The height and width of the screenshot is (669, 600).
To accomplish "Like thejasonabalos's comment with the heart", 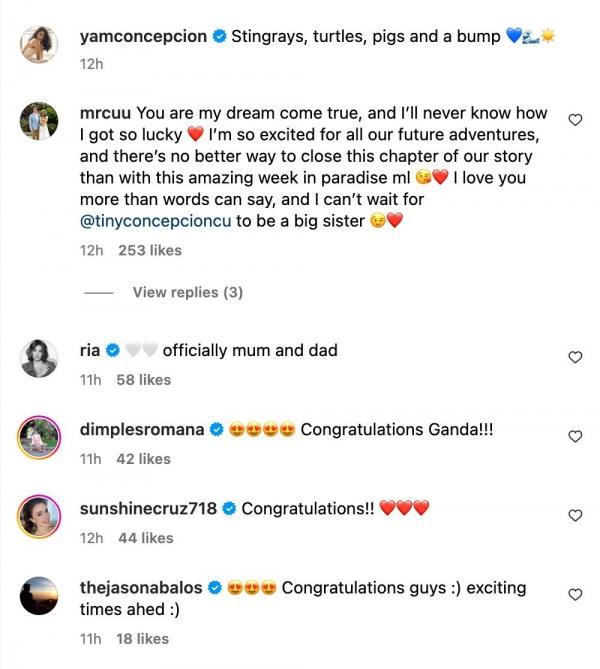I will click(x=575, y=595).
